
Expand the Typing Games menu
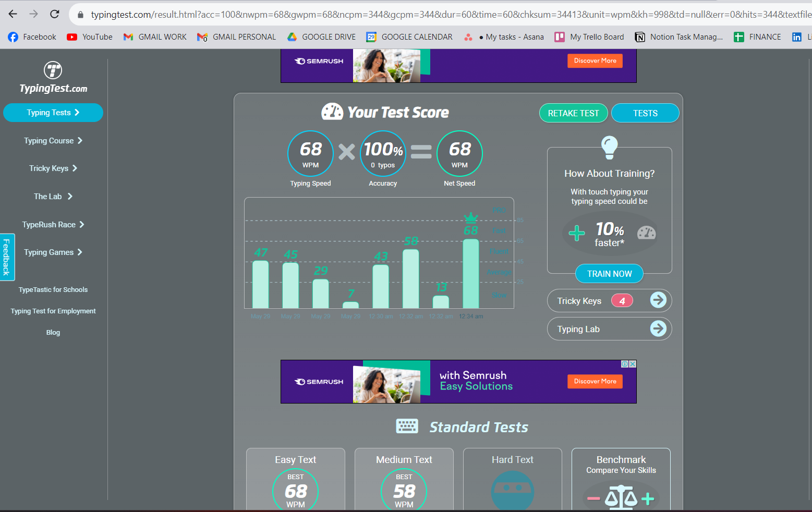pos(53,252)
